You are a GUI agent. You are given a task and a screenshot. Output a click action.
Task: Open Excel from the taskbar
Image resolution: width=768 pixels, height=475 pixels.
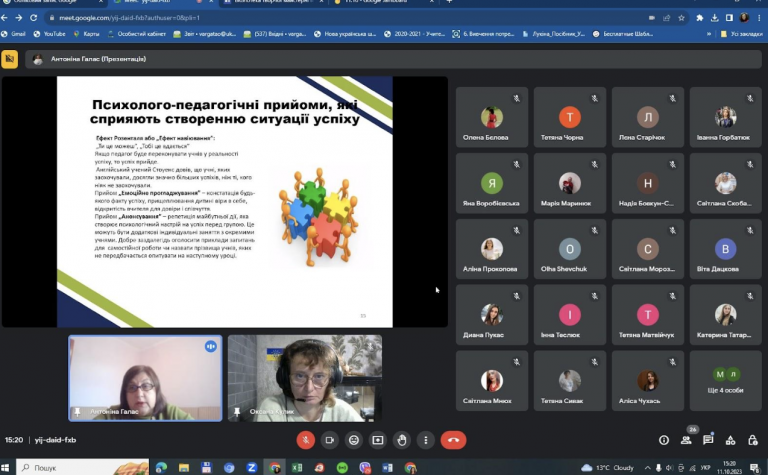point(297,468)
